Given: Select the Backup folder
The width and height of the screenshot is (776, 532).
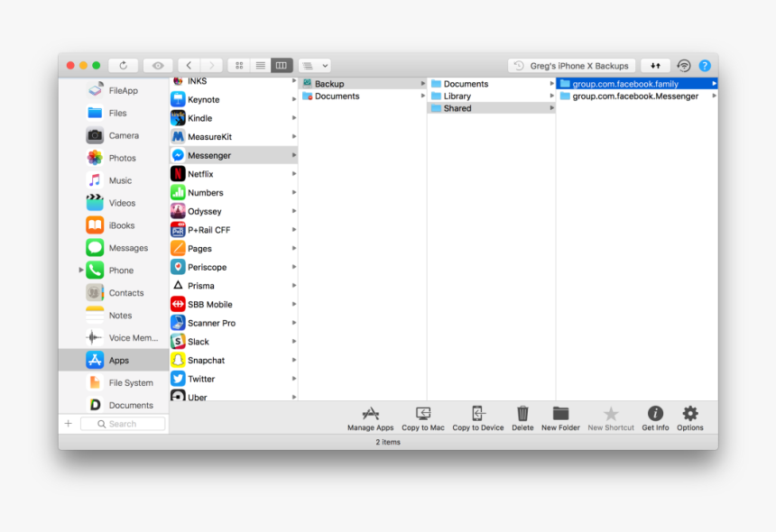Looking at the screenshot, I should pyautogui.click(x=363, y=84).
